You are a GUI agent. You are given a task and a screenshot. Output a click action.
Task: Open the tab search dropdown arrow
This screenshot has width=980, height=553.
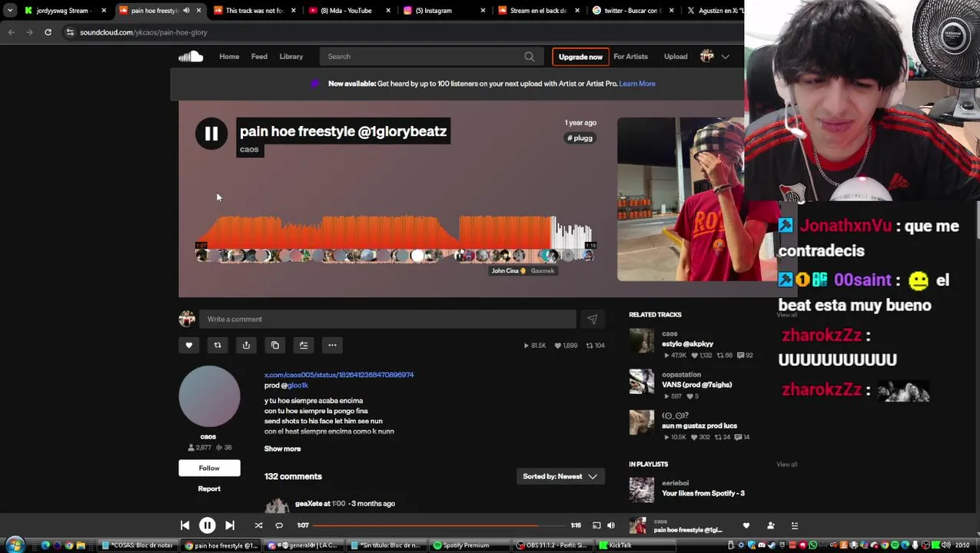(x=9, y=11)
